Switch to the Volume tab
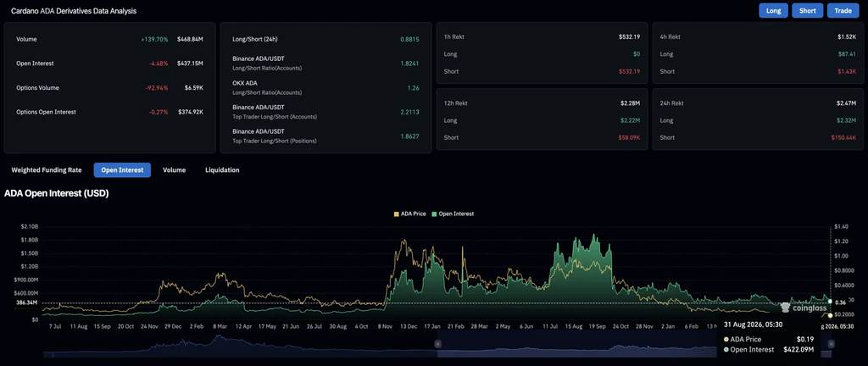The image size is (868, 366). click(x=174, y=170)
